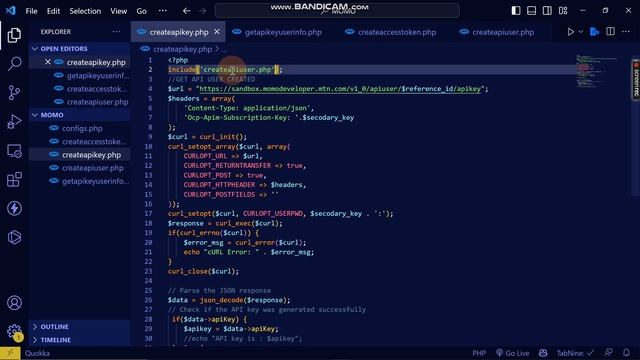640x360 pixels.
Task: Open the Search view in activity bar
Action: click(x=14, y=64)
